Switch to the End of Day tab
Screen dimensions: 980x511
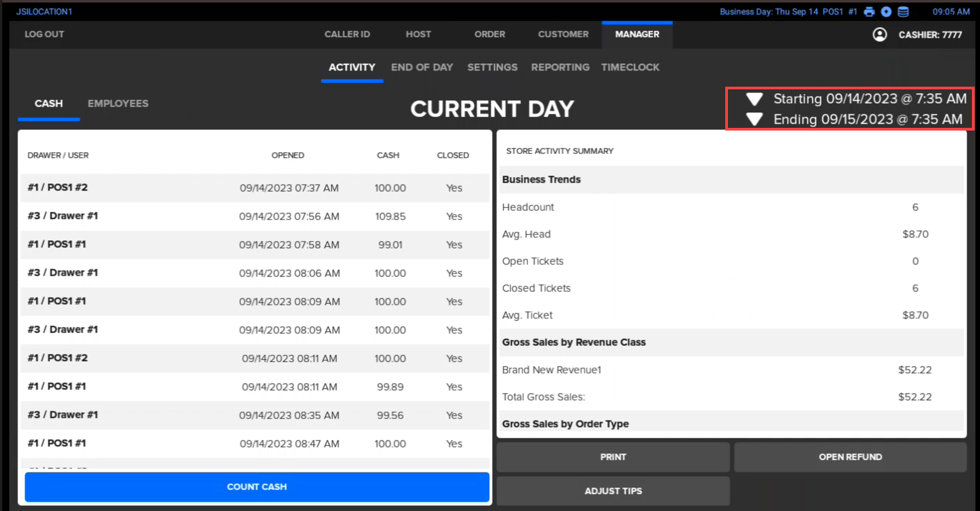coord(422,67)
